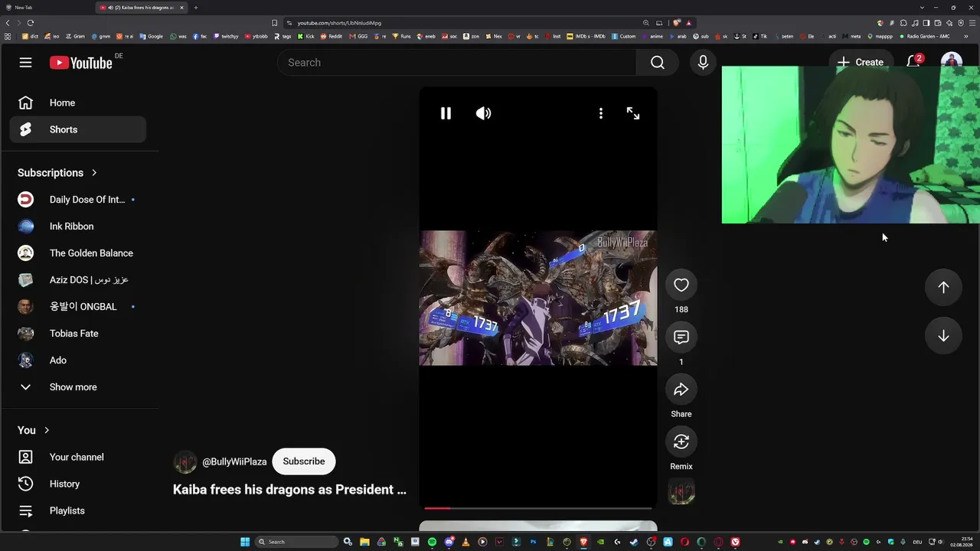This screenshot has height=551, width=980.
Task: Open the Ink Ribbon channel
Action: click(x=78, y=227)
